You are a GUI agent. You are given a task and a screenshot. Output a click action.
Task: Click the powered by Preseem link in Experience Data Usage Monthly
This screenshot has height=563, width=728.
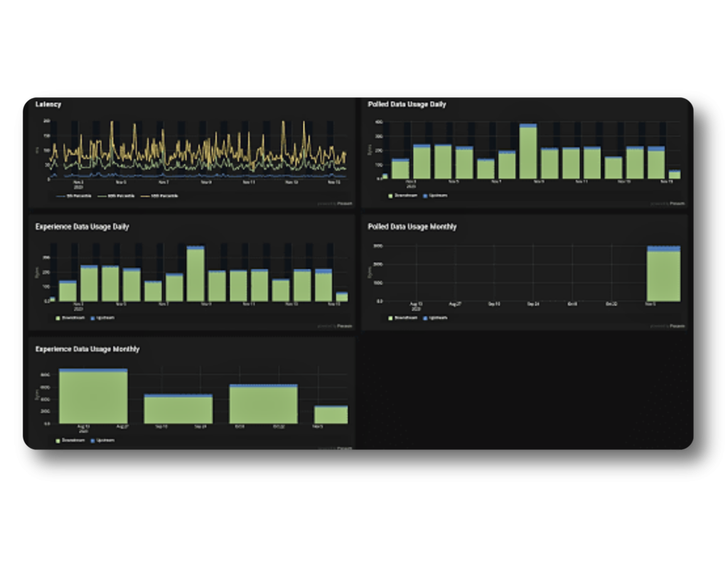point(334,448)
